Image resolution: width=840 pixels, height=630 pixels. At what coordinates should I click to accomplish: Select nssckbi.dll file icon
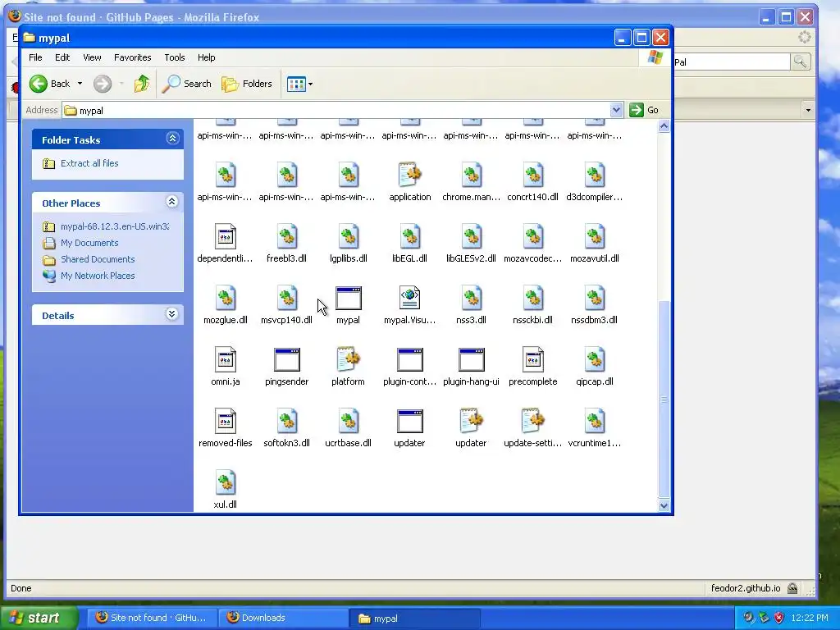[x=532, y=299]
